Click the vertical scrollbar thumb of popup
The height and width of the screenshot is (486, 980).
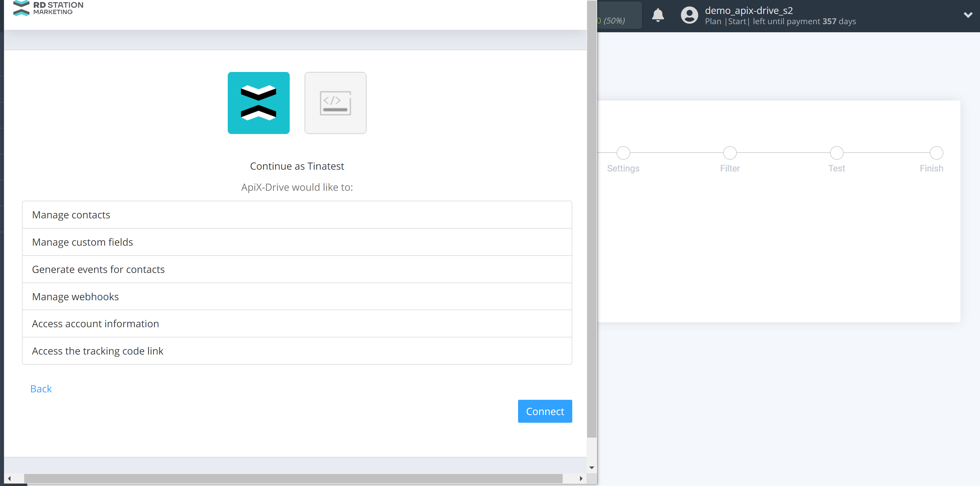click(591, 219)
